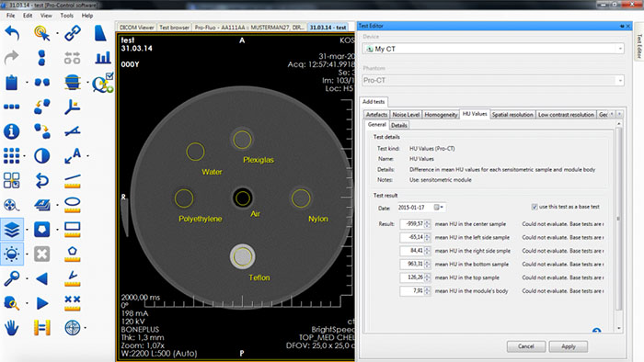
Task: Toggle 'use this test as a base test' checkbox
Action: click(535, 207)
